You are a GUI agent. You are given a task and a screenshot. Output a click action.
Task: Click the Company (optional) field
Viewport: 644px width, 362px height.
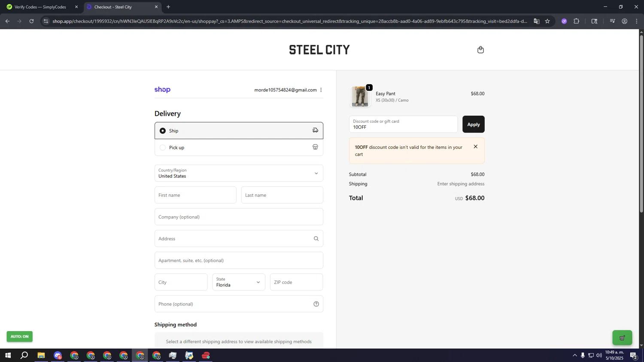pos(239,217)
